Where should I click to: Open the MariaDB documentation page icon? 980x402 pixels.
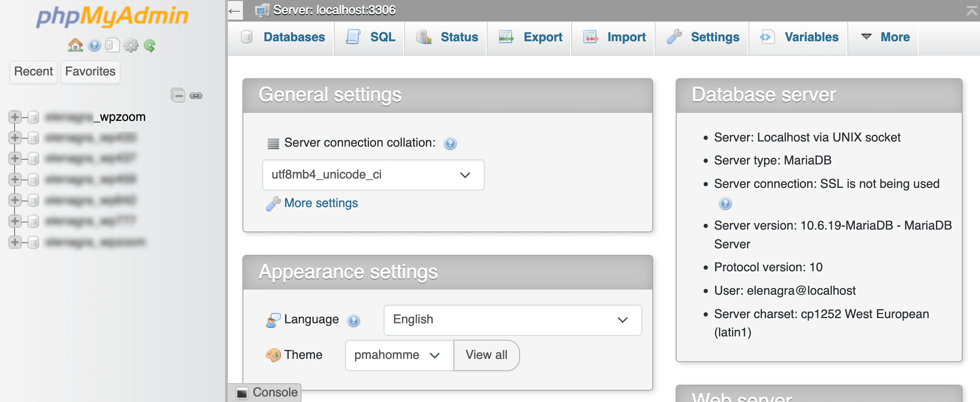112,45
